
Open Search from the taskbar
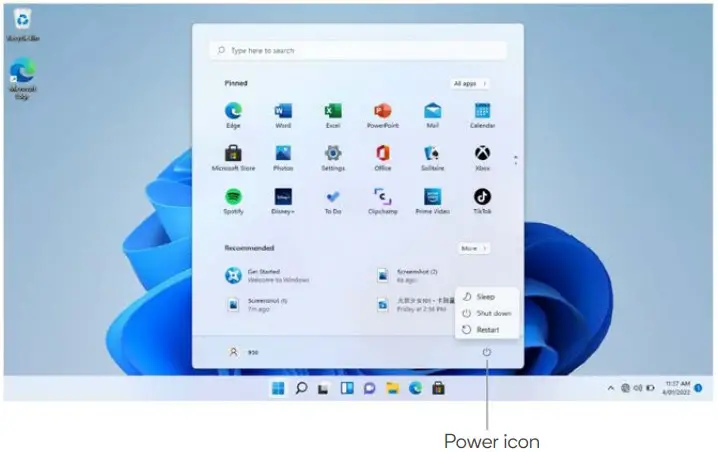click(301, 388)
